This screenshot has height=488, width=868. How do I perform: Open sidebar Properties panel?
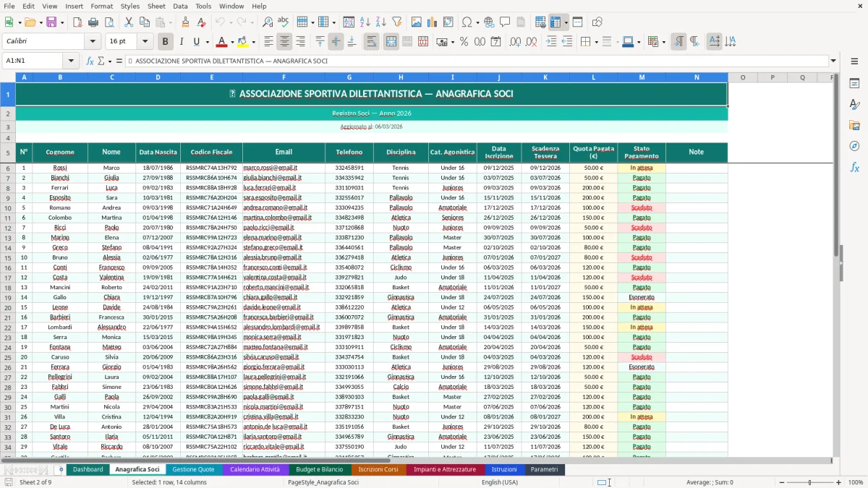tap(854, 83)
